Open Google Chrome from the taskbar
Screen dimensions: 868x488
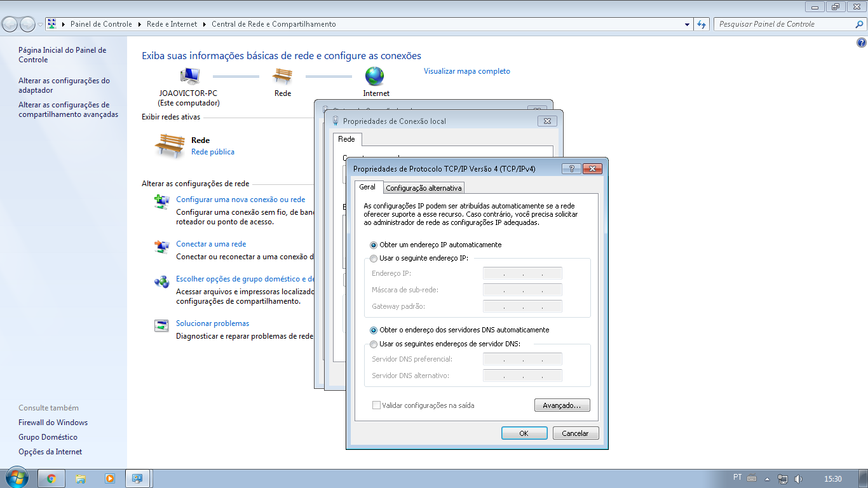pyautogui.click(x=52, y=478)
